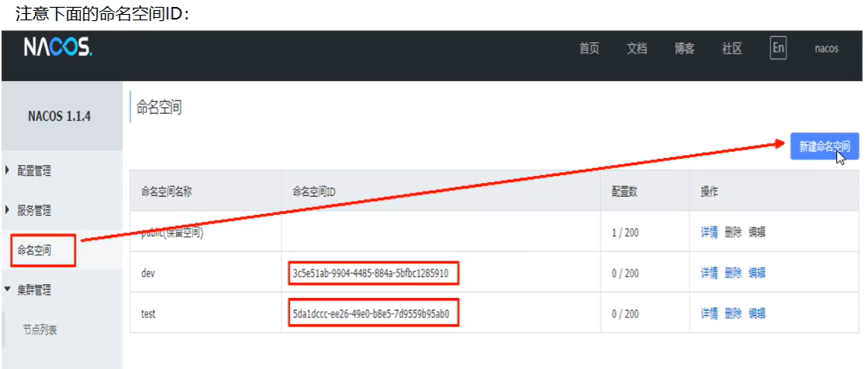Image resolution: width=868 pixels, height=369 pixels.
Task: Expand the 配置管理 arrow
Action: pos(7,170)
